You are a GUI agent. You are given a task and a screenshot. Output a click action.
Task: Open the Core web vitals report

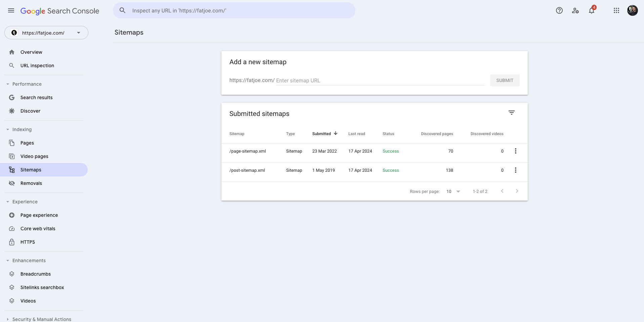pos(37,228)
